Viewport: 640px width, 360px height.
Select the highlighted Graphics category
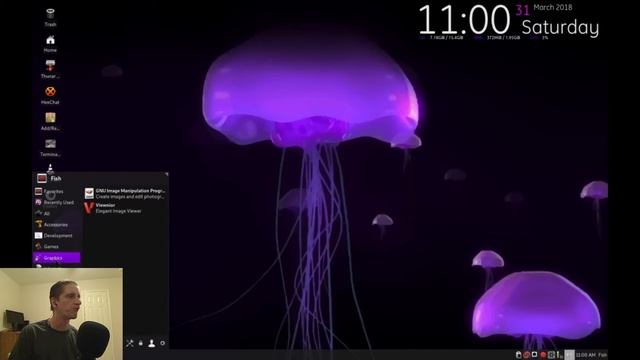56,258
